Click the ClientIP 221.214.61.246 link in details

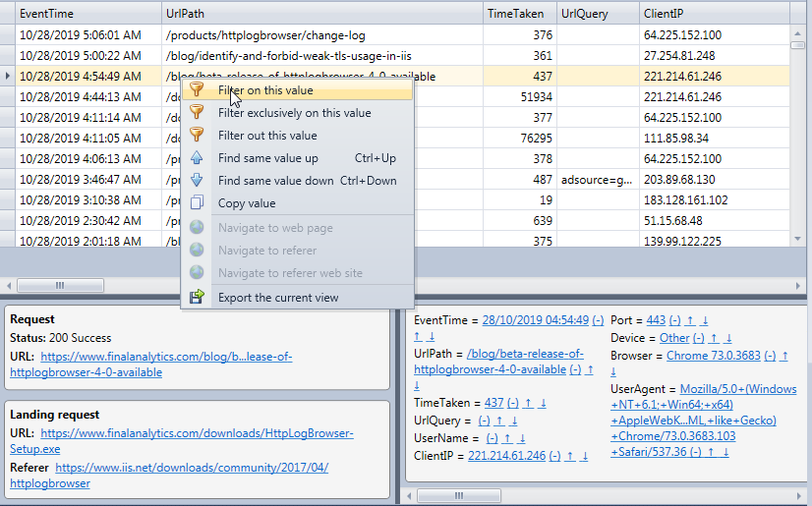click(506, 456)
